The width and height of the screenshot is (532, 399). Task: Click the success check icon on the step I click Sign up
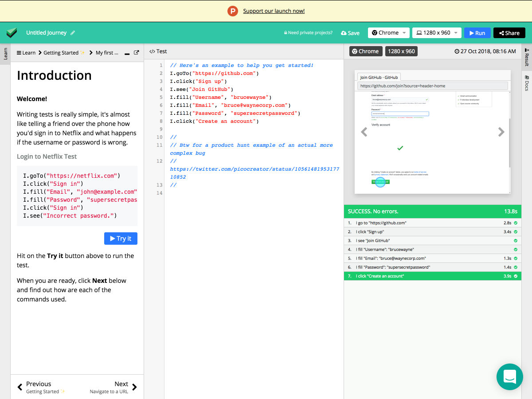516,232
